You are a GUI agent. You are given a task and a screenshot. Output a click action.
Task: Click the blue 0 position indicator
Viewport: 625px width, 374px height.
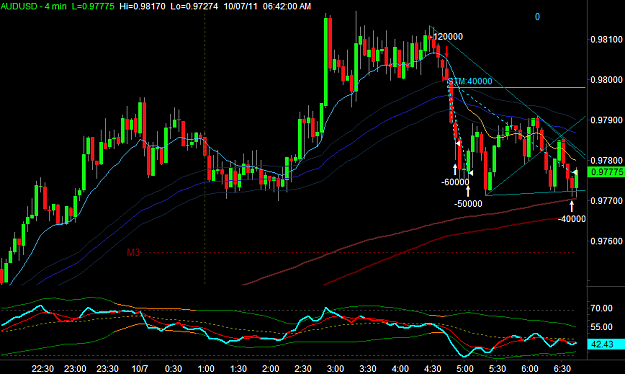pyautogui.click(x=537, y=17)
